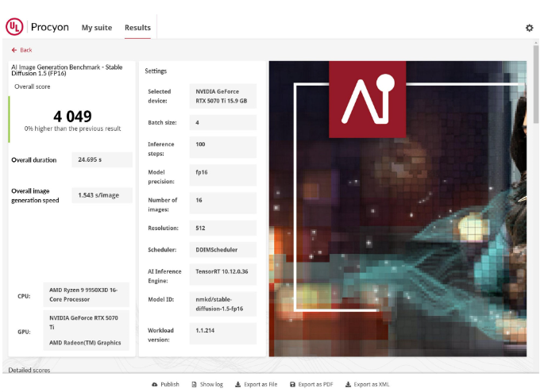Screen dimensions: 548x392
Task: Click the Batch size value 4
Action: 223,122
